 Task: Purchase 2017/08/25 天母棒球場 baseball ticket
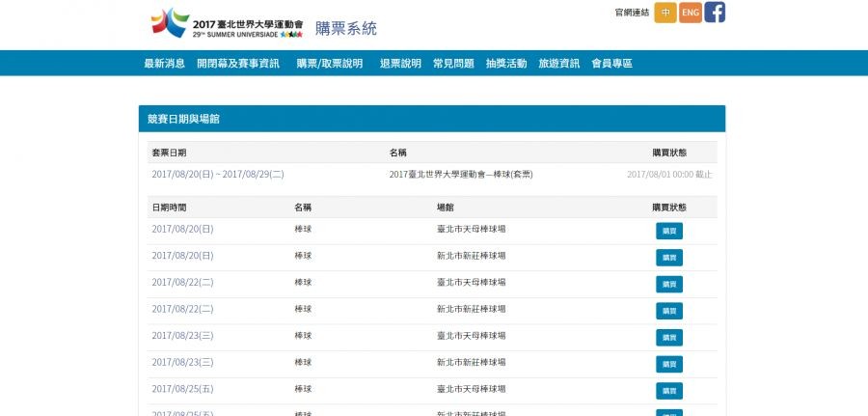(x=669, y=391)
